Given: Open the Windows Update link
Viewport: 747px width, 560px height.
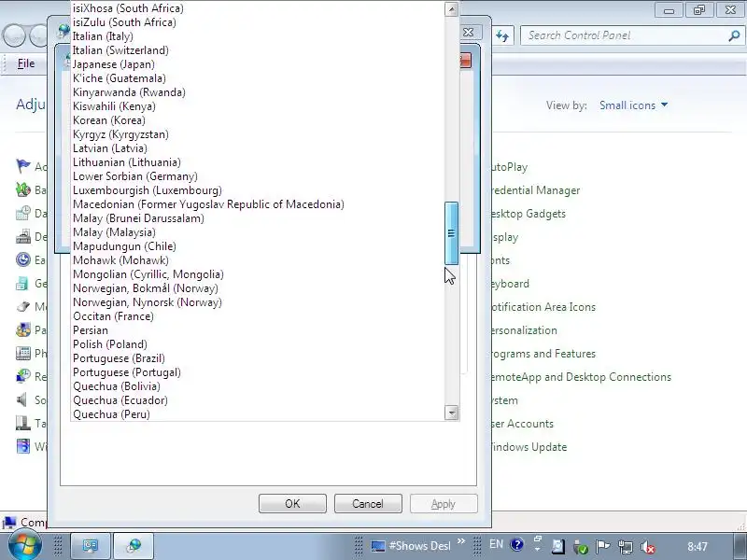Looking at the screenshot, I should [529, 447].
